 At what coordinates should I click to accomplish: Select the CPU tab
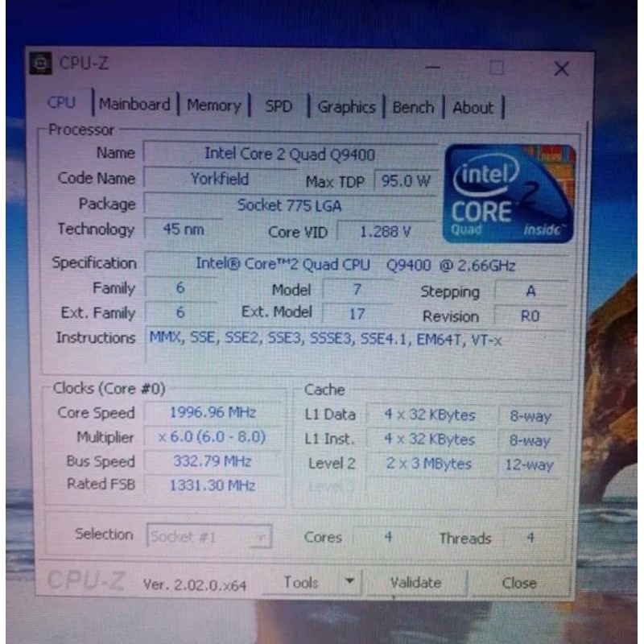pyautogui.click(x=62, y=102)
